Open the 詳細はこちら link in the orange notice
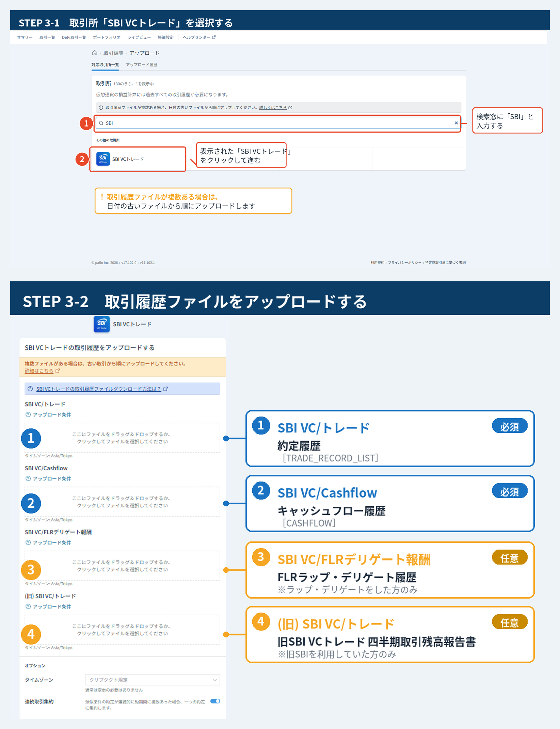The image size is (560, 729). [x=39, y=371]
